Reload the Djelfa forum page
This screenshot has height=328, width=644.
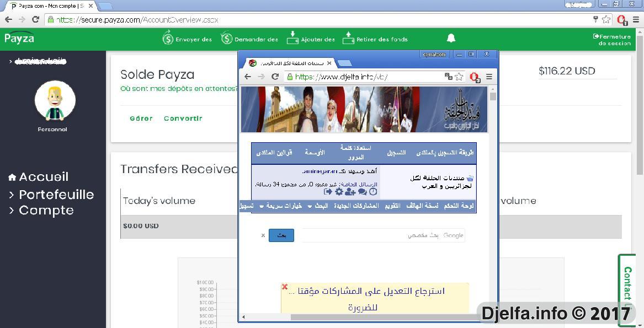coord(275,77)
